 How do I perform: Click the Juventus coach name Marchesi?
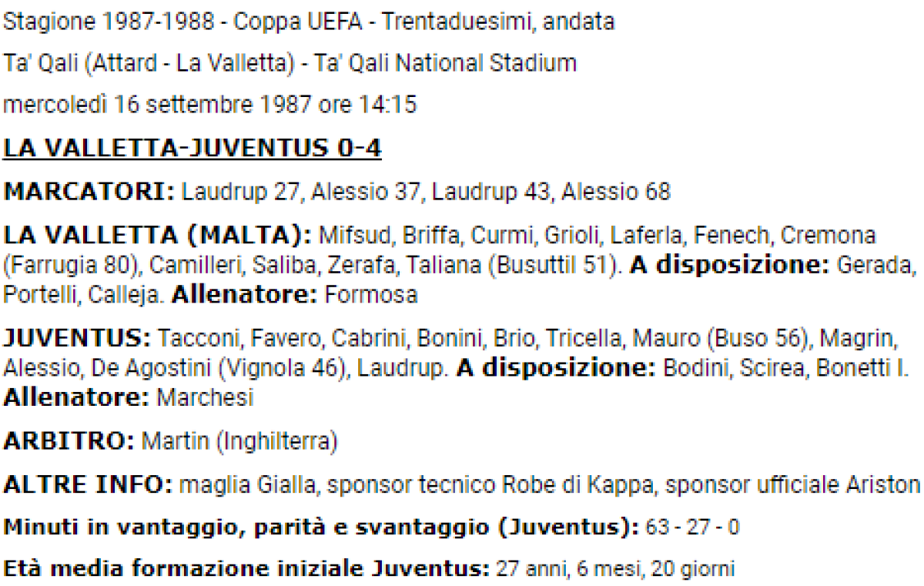point(205,399)
